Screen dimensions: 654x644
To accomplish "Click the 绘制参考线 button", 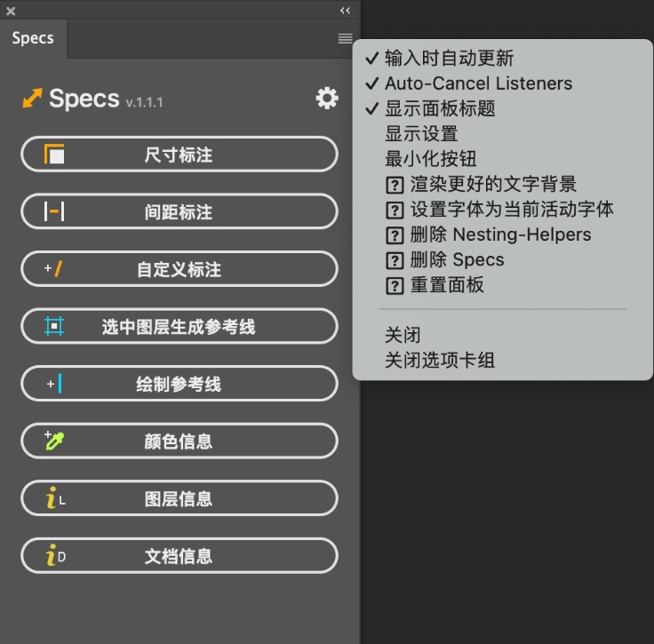I will [179, 384].
